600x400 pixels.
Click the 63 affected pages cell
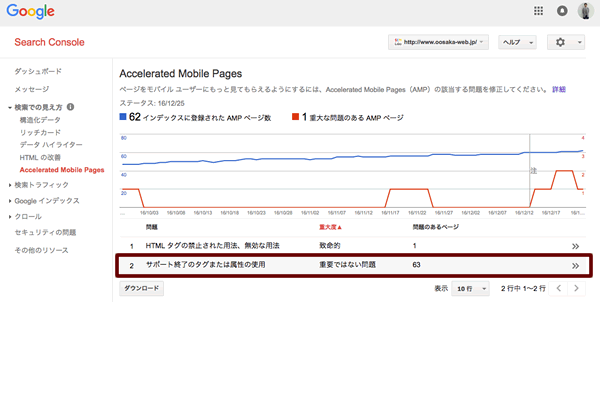[416, 264]
